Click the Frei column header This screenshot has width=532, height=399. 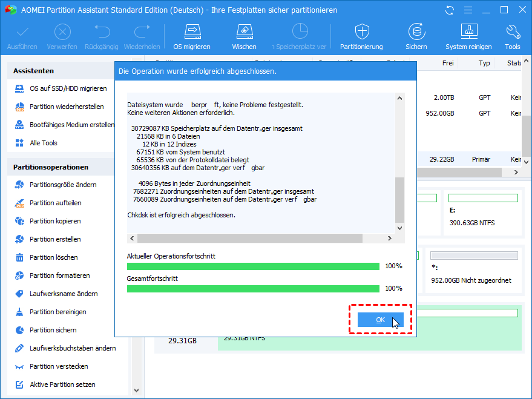tap(448, 63)
